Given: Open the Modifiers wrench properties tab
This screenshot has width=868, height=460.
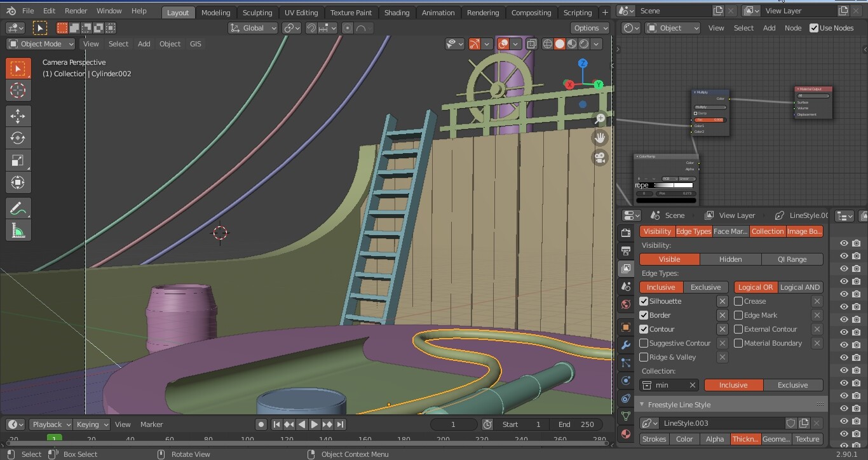Looking at the screenshot, I should 626,345.
